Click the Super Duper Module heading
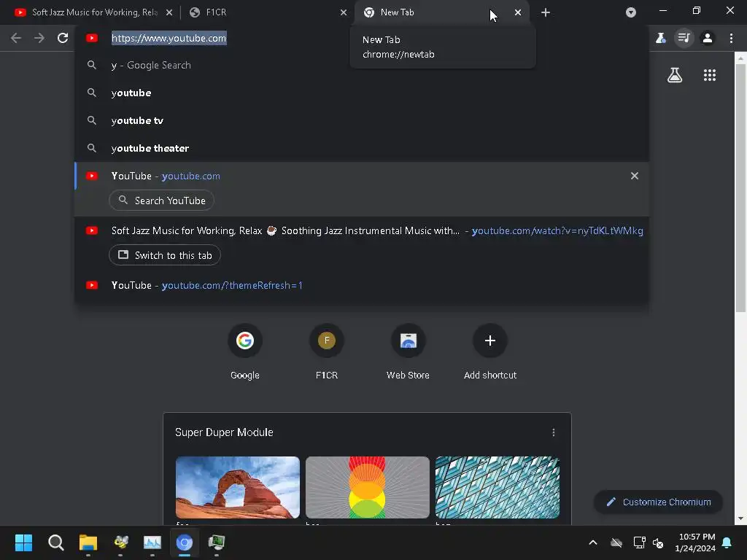This screenshot has height=560, width=747. [x=224, y=432]
